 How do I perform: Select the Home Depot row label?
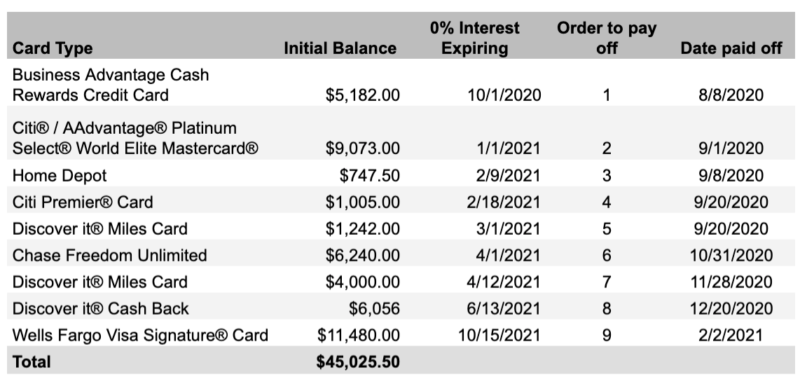pyautogui.click(x=60, y=175)
